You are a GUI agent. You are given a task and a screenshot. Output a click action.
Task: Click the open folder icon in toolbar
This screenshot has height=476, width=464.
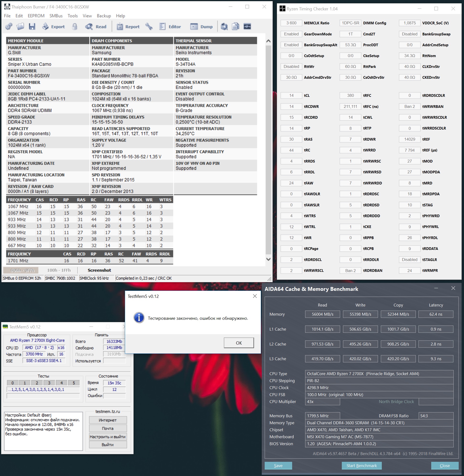tap(20, 26)
